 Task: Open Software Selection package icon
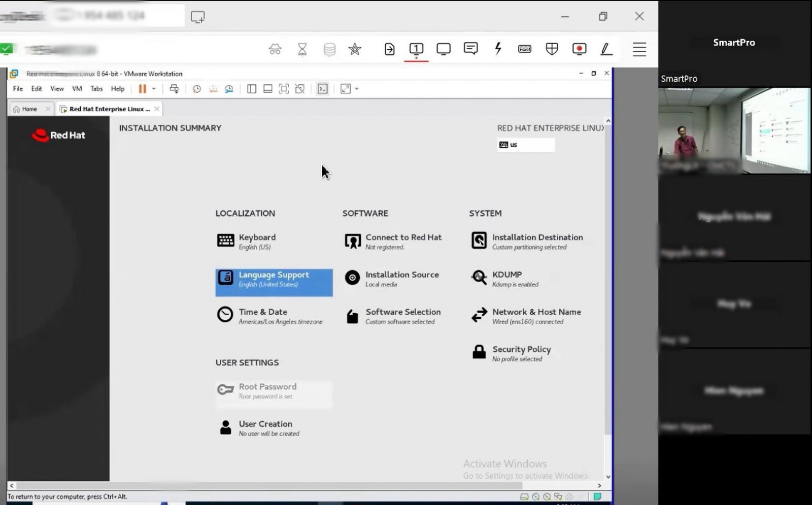pos(352,316)
